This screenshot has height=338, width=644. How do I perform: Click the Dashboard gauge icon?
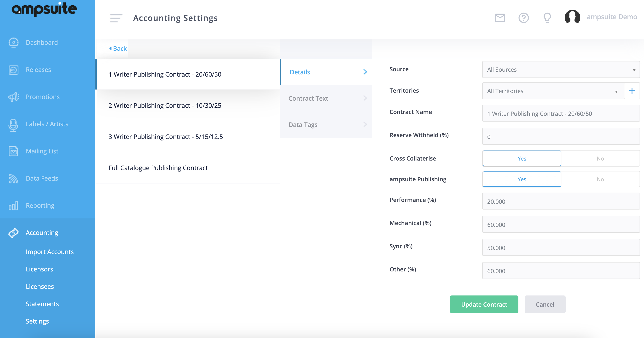[14, 43]
